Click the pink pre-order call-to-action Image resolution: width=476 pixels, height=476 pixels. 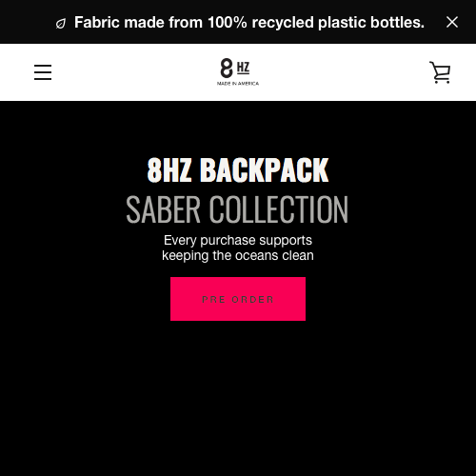click(x=238, y=299)
